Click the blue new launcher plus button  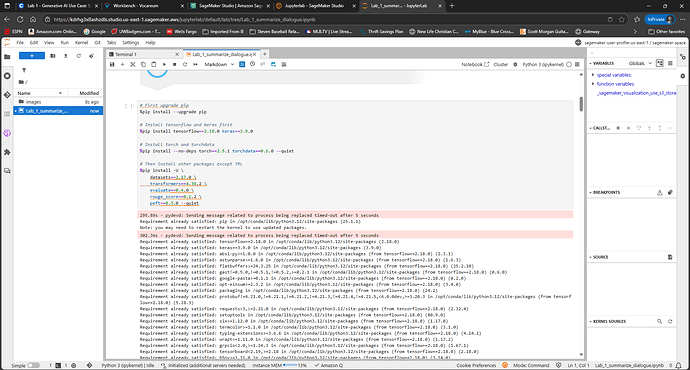[x=32, y=56]
